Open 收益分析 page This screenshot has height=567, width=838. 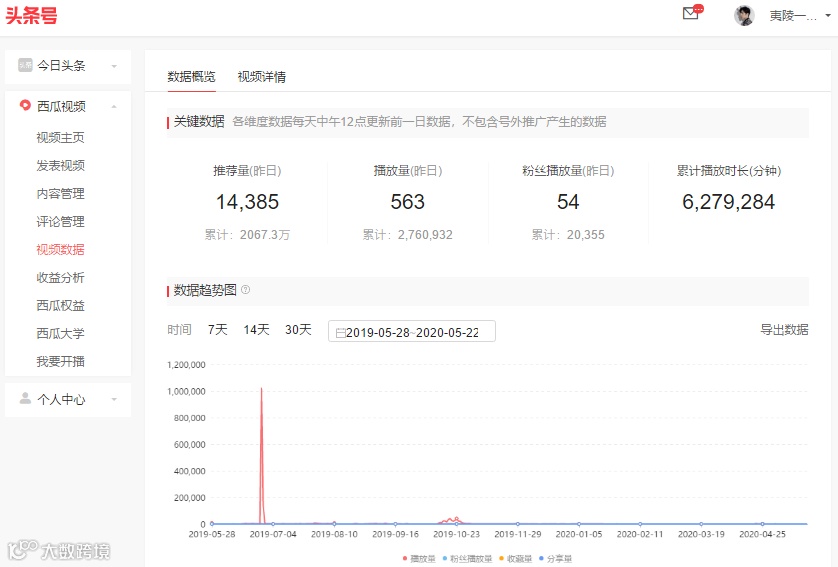(x=60, y=277)
